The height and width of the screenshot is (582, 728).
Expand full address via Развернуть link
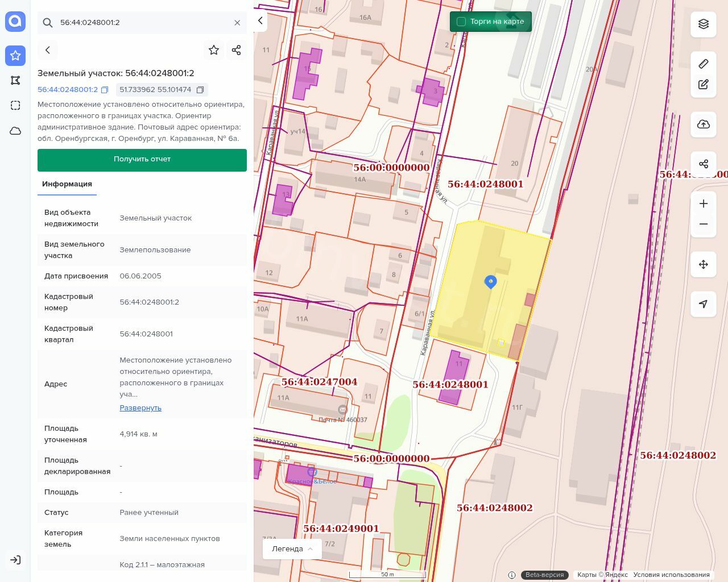[140, 408]
